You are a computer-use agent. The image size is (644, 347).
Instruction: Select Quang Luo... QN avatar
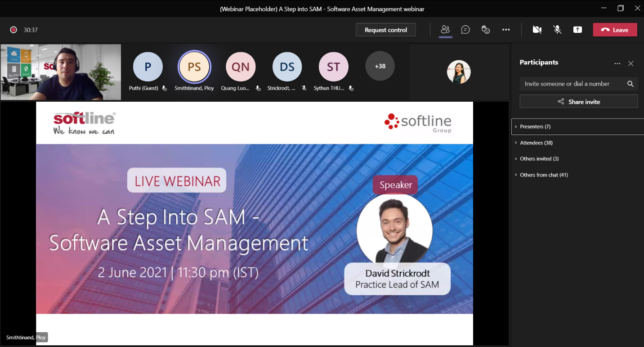click(x=241, y=67)
